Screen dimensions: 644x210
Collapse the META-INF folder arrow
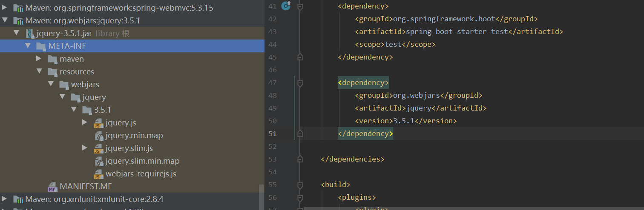tap(27, 46)
